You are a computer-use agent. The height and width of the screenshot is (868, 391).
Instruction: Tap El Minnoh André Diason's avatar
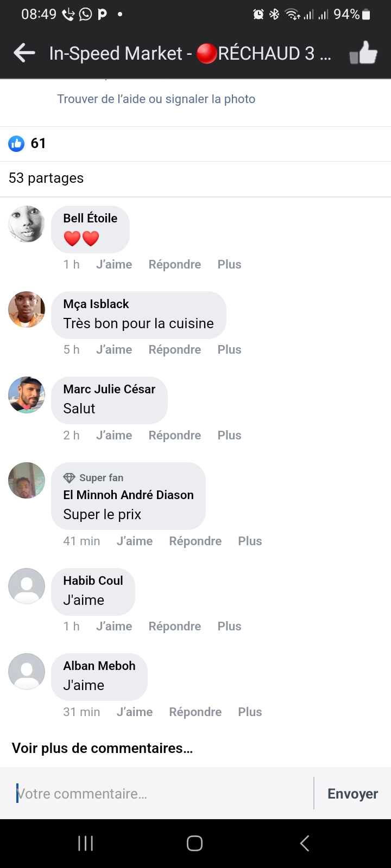(27, 480)
